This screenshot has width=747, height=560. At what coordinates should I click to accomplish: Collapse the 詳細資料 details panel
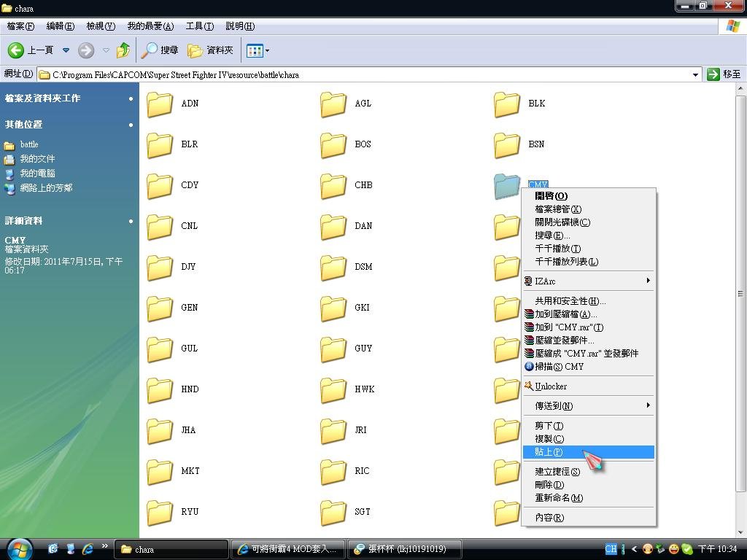[131, 221]
